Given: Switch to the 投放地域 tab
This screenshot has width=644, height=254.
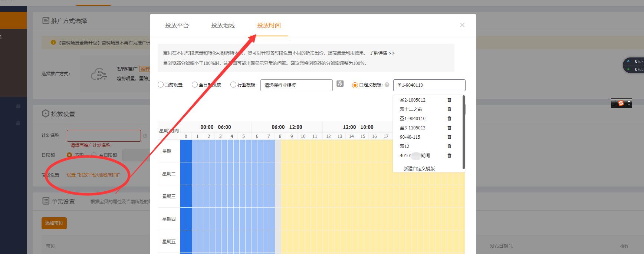Looking at the screenshot, I should click(x=223, y=25).
